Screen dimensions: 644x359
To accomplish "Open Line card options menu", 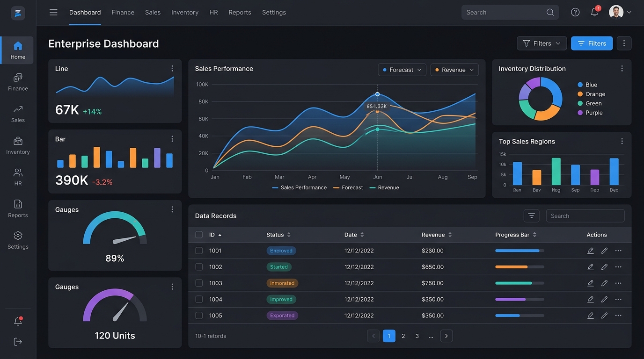I will pyautogui.click(x=172, y=68).
